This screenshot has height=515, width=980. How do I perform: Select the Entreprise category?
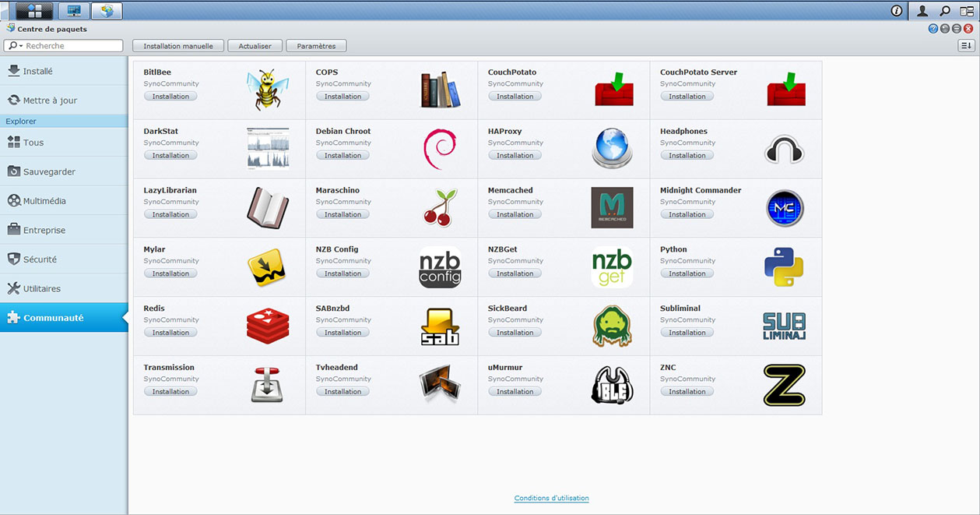(64, 230)
